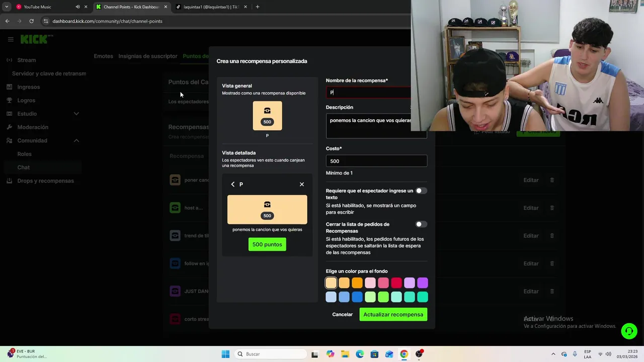Close the detailed reward preview with X
Screen dimensions: 644x362
(302, 185)
